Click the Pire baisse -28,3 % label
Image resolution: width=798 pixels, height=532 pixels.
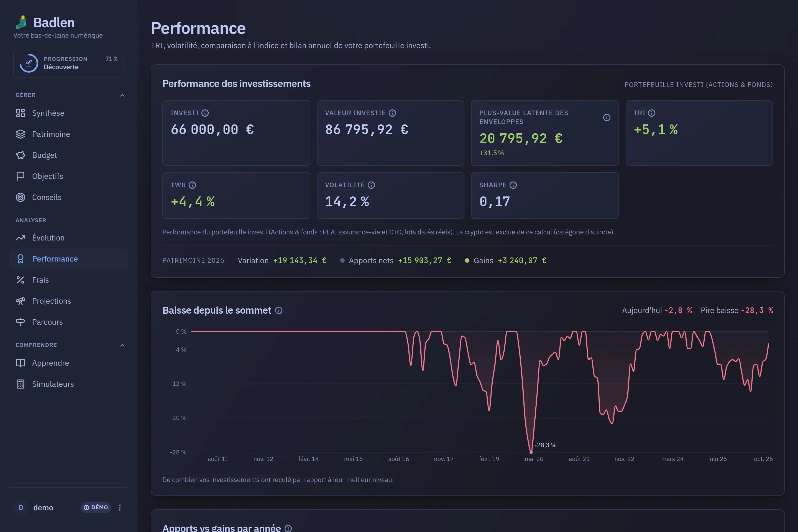(737, 310)
